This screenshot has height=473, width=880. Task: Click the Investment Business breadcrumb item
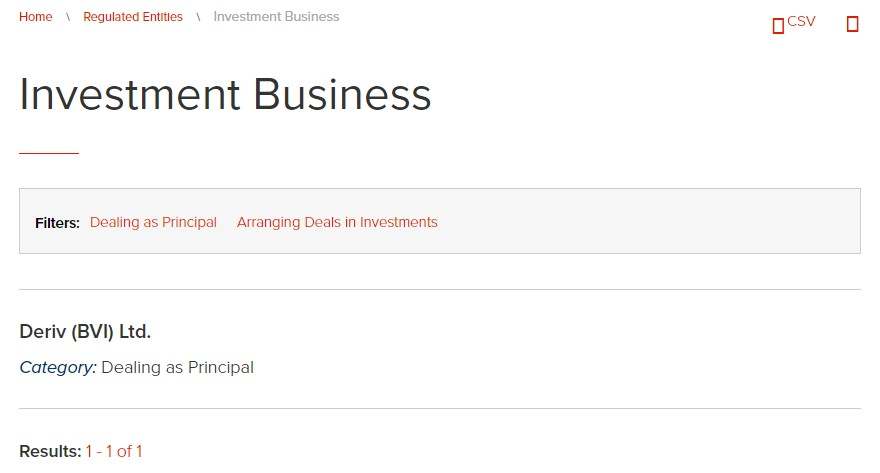pos(276,17)
